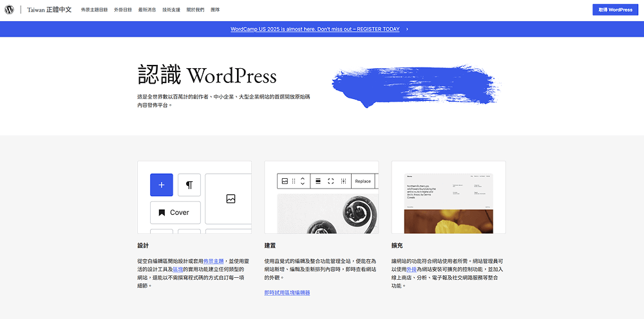Image resolution: width=644 pixels, height=319 pixels.
Task: Click the 區塊 link in the 設計 paragraph
Action: tap(178, 269)
